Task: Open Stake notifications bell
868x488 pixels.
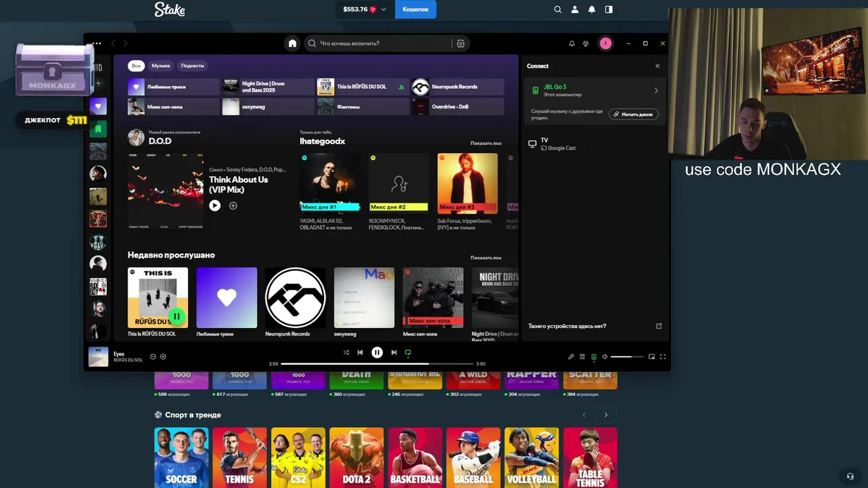Action: (x=592, y=9)
